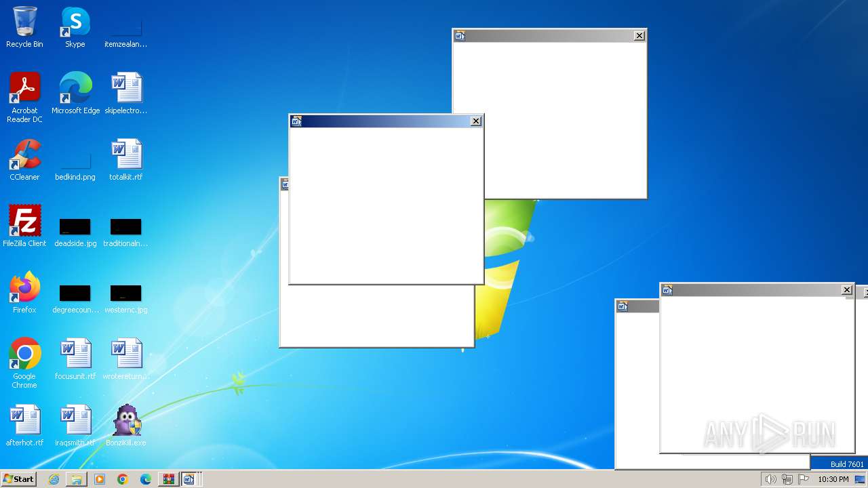Show the 10:30 PM clock calendar
The height and width of the screenshot is (488, 868).
coord(833,479)
